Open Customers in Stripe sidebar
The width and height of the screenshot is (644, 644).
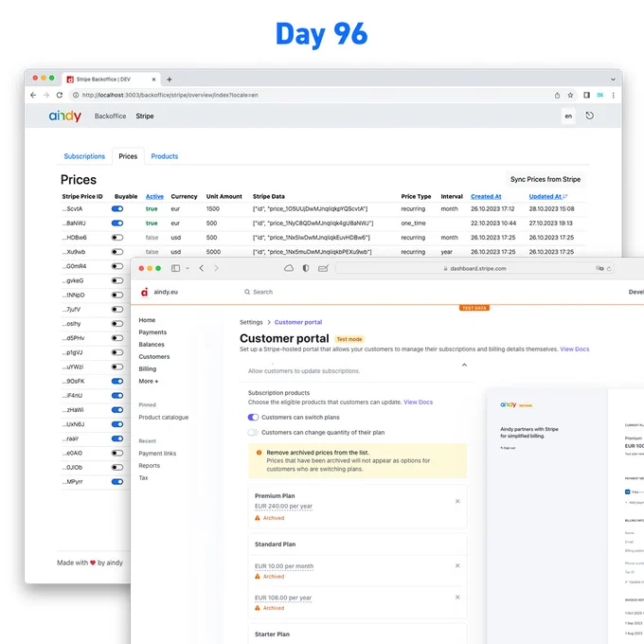click(154, 356)
